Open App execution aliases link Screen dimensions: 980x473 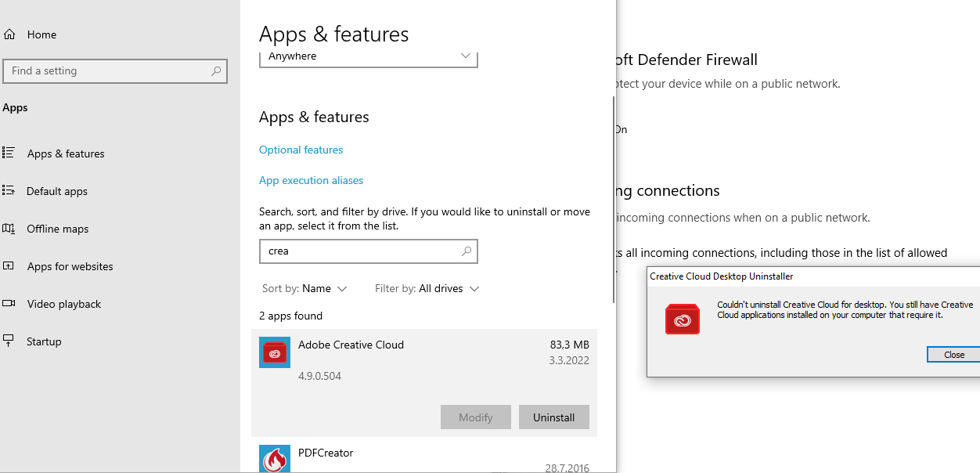click(311, 180)
